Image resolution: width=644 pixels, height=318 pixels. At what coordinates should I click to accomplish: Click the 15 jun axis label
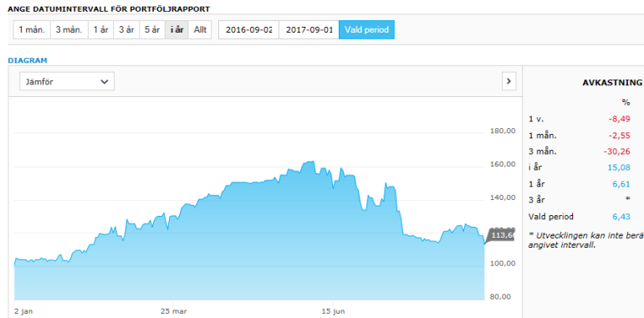(x=332, y=311)
